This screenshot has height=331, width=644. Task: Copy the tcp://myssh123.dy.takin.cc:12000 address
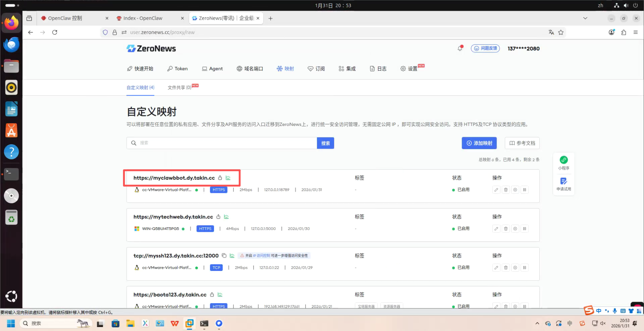[x=224, y=256]
